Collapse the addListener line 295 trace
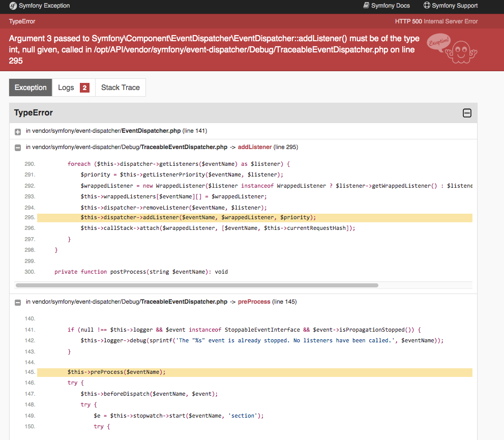This screenshot has height=440, width=504. pyautogui.click(x=18, y=148)
